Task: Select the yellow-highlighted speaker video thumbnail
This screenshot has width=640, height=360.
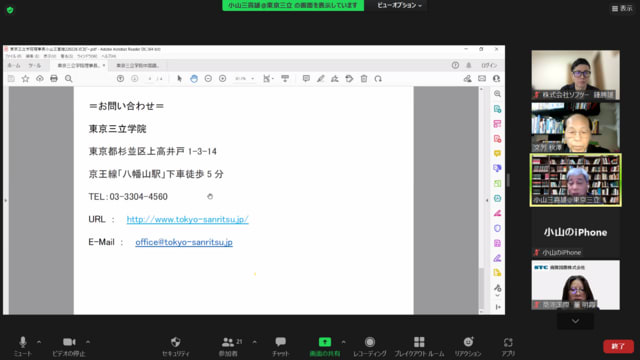Action: point(576,180)
